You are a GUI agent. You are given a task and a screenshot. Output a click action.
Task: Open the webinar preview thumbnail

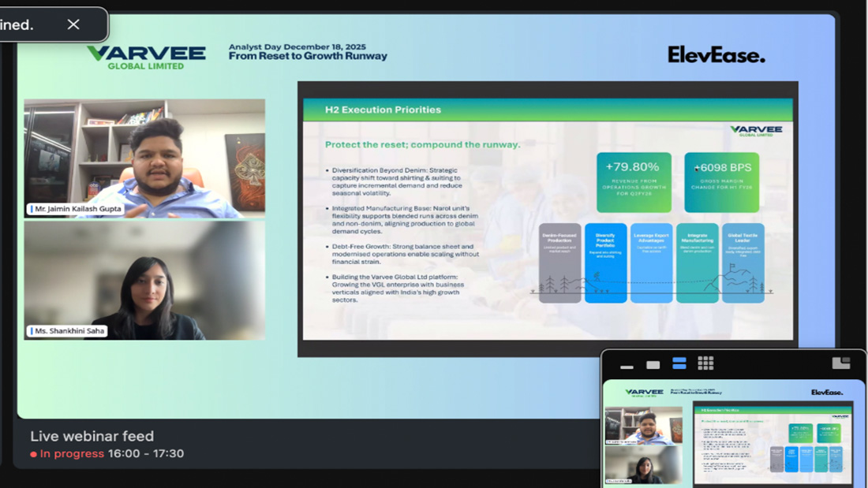tap(734, 432)
